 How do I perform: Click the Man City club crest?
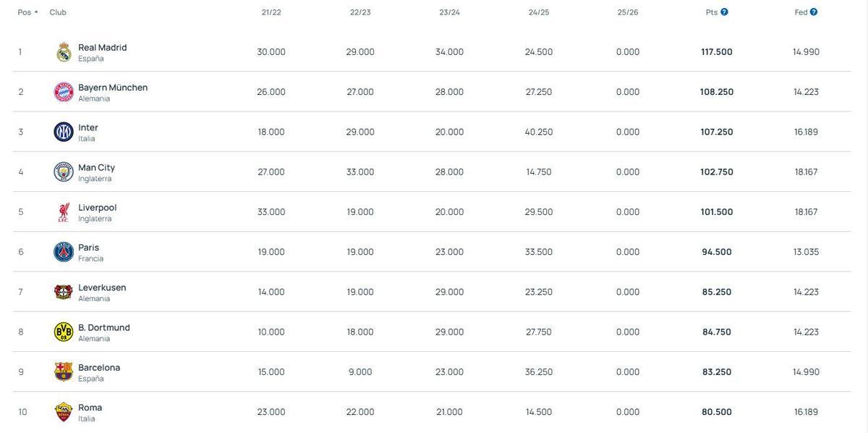[62, 169]
